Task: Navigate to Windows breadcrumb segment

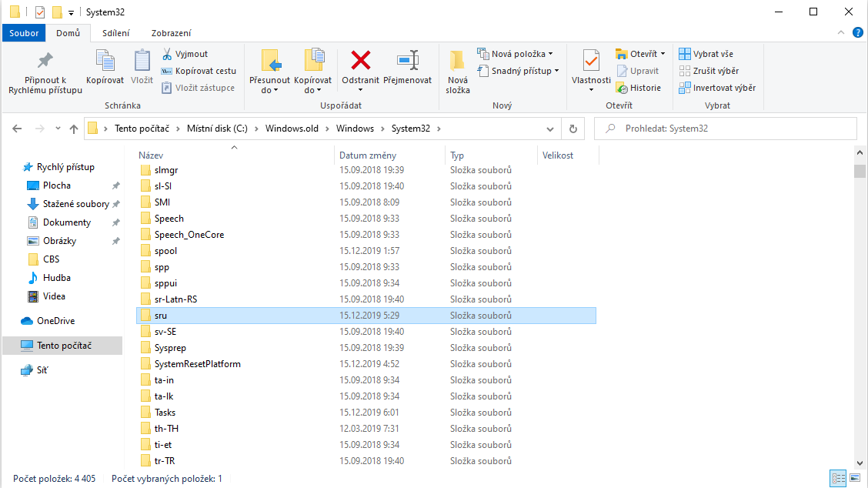Action: click(x=355, y=129)
